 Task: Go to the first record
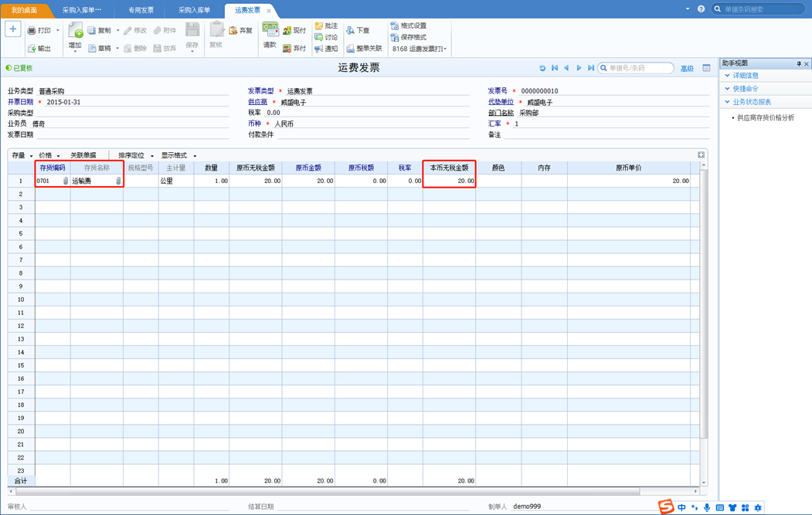555,68
